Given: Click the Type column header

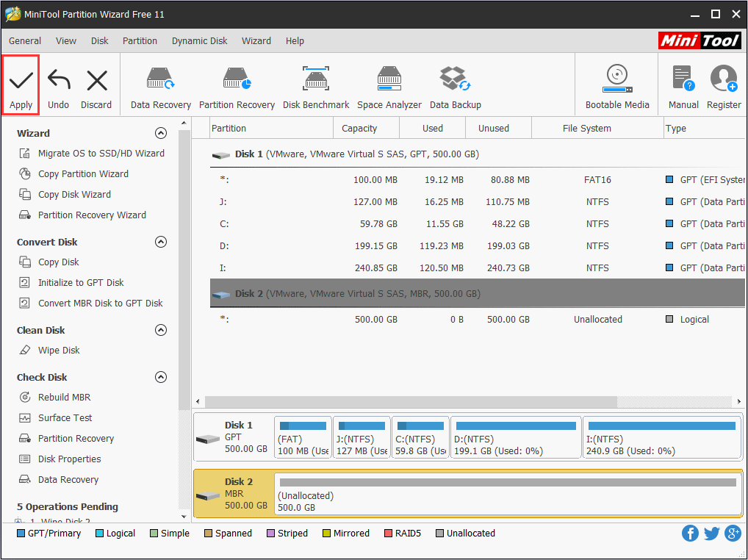Looking at the screenshot, I should pos(705,129).
